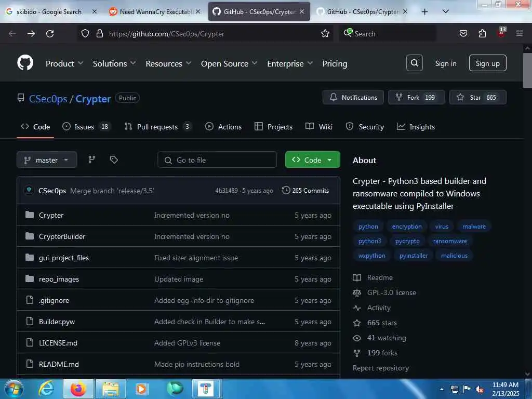The image size is (532, 399).
Task: Open tracking protection shield icon
Action: 85,34
